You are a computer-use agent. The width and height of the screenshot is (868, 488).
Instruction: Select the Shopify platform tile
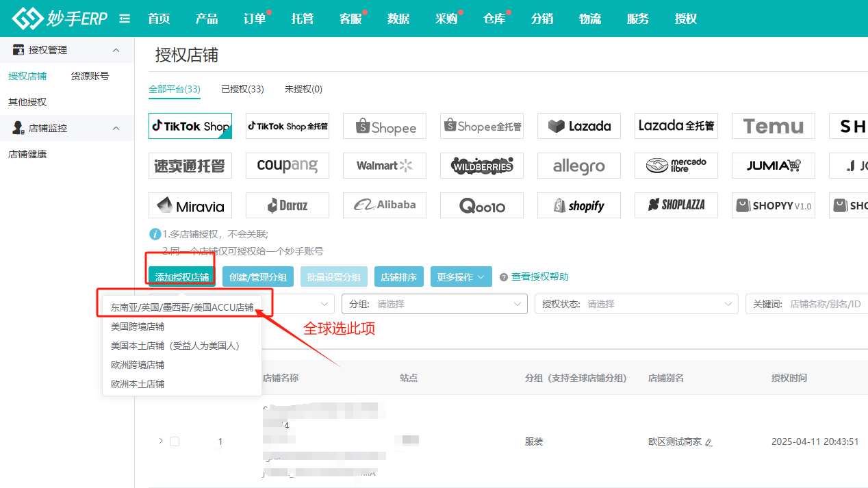click(579, 205)
